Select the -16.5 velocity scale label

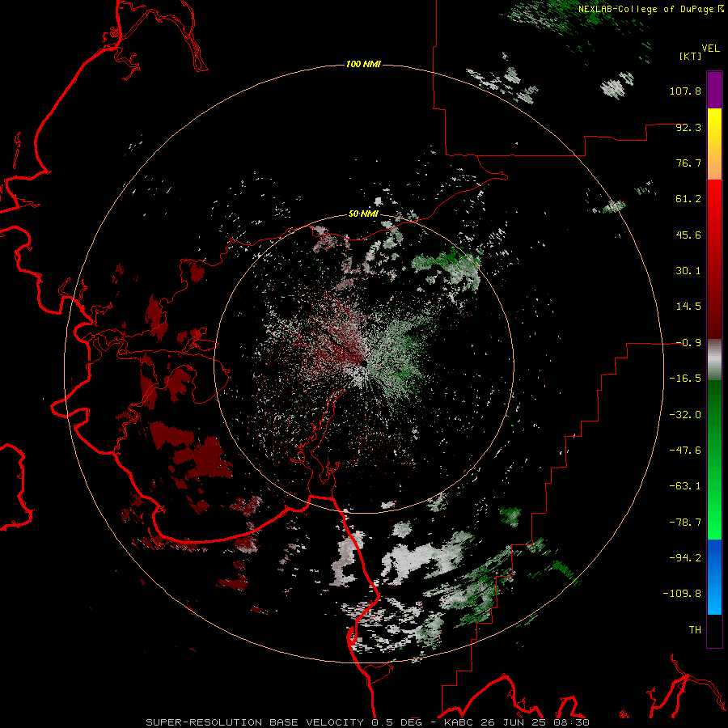coord(685,379)
